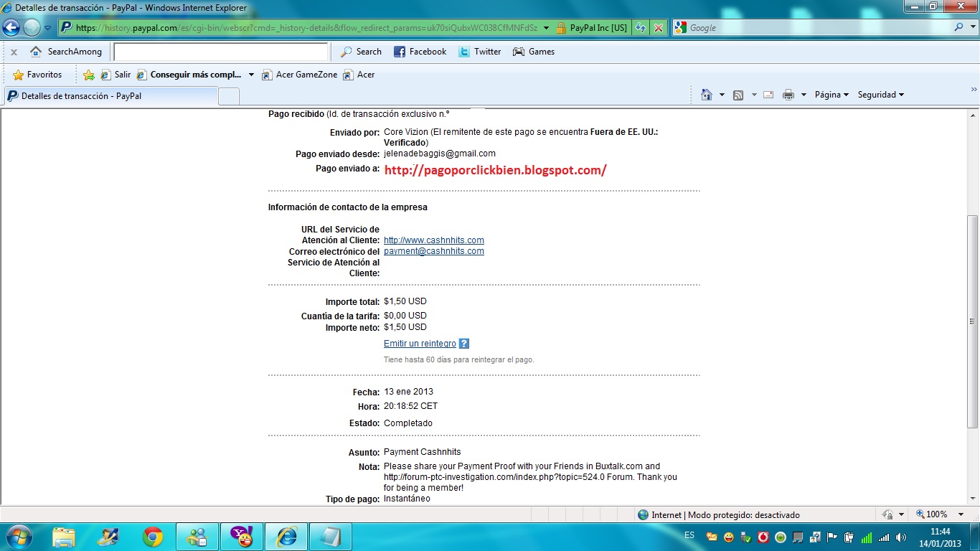The image size is (980, 551).
Task: Expand the command bar overflow chevron
Action: pos(974,90)
